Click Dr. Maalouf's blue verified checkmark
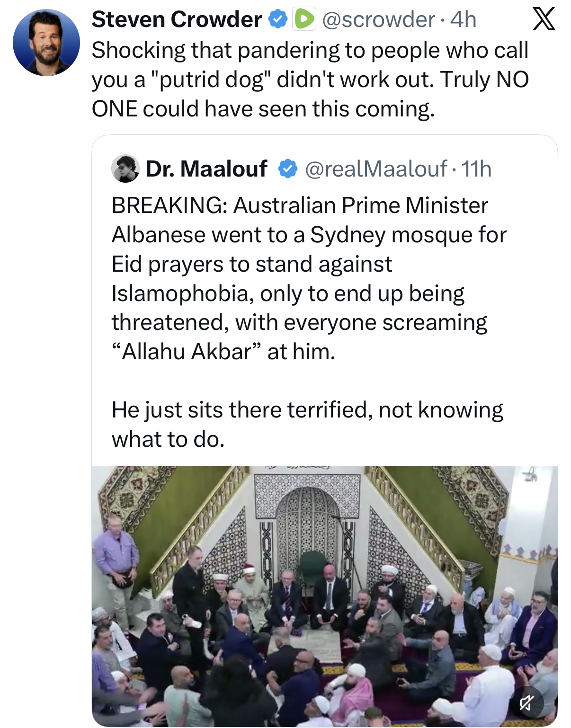Viewport: 571px width, 728px height. tap(287, 169)
